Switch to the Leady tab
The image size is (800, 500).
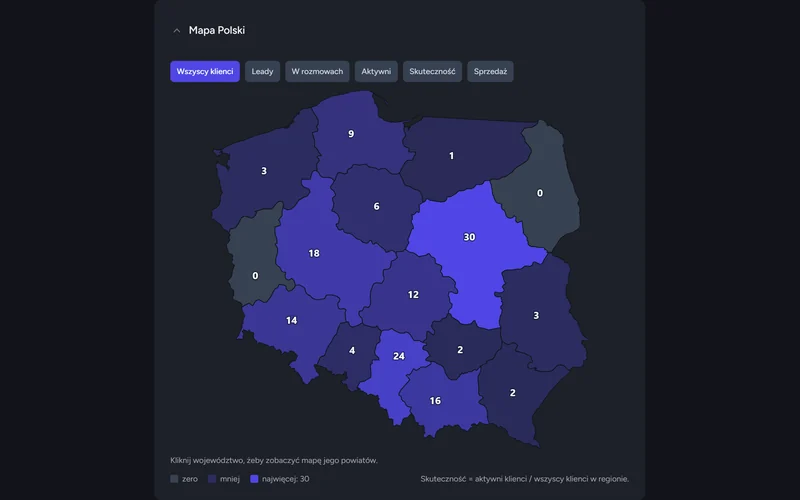tap(262, 71)
